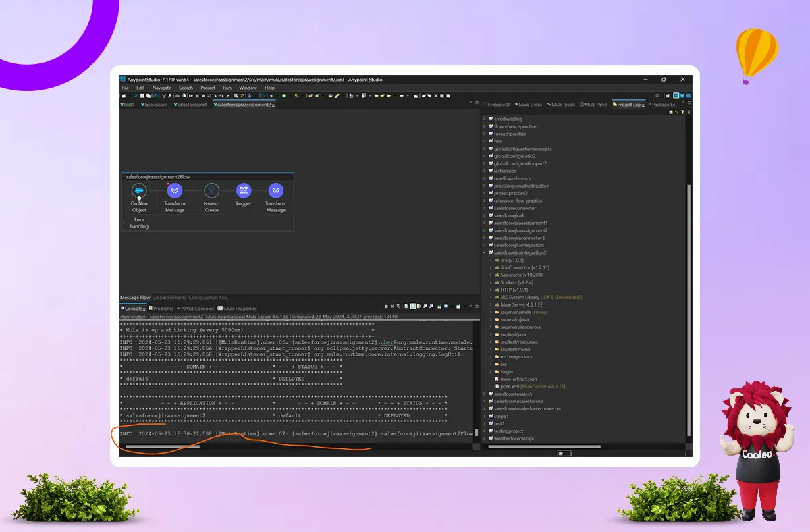This screenshot has width=810, height=532.
Task: Open the Help menu
Action: coord(269,88)
